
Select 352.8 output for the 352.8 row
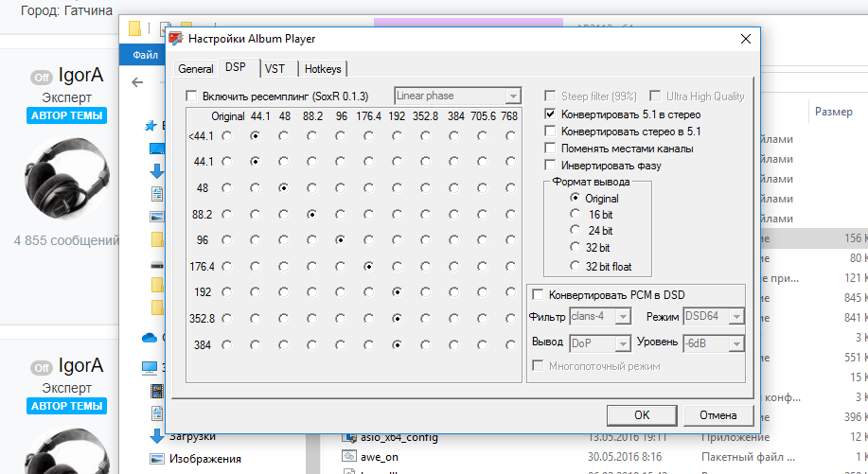tap(425, 319)
